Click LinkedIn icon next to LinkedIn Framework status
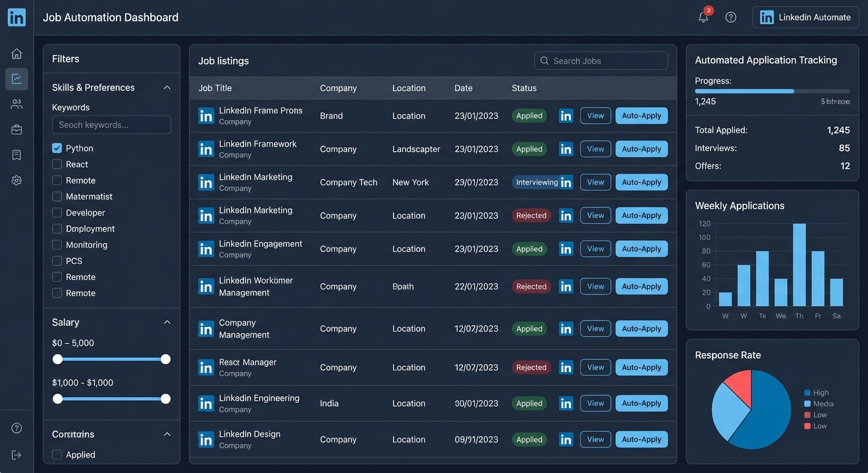868x473 pixels. coord(566,149)
